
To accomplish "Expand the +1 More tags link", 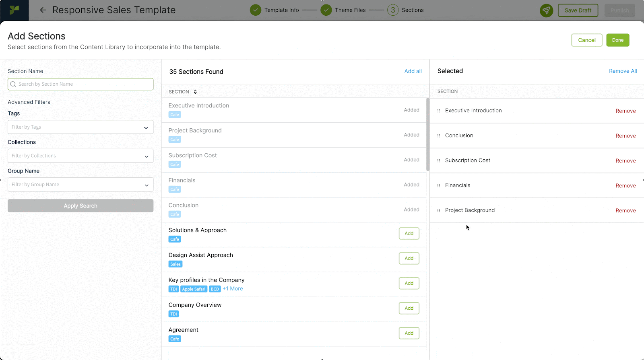I will click(x=233, y=289).
